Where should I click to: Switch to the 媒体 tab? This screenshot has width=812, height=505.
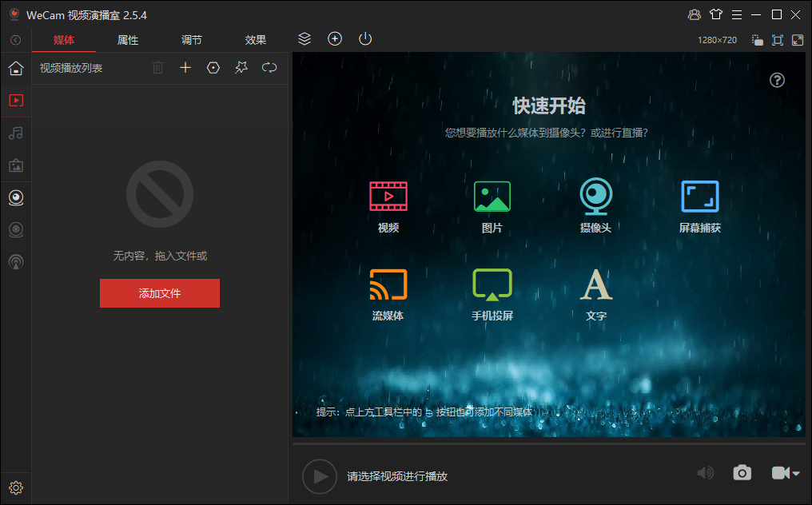click(64, 40)
